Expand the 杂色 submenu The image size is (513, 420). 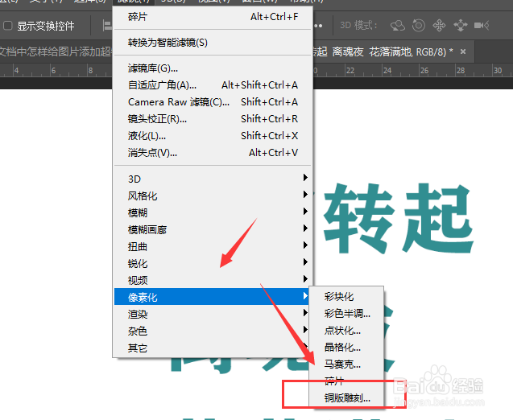coord(212,331)
